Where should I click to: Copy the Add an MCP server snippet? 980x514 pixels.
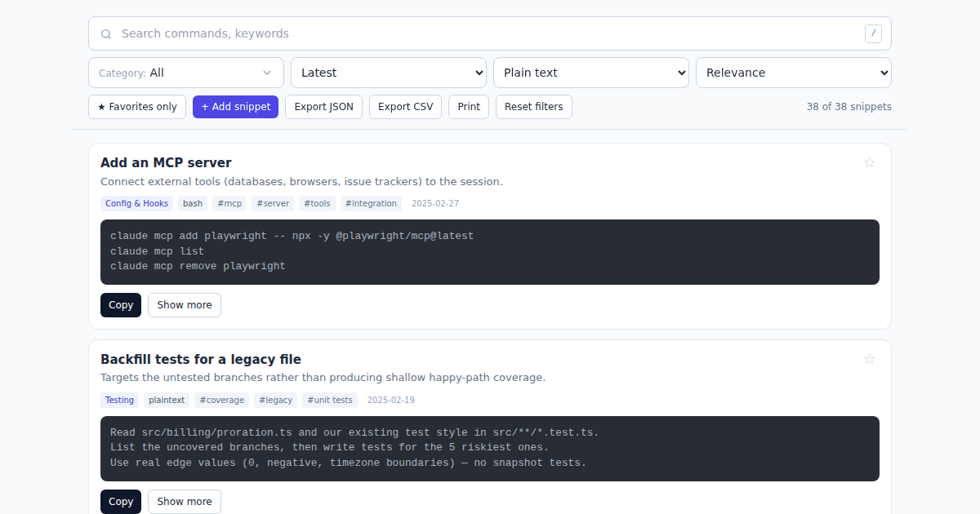click(x=121, y=305)
